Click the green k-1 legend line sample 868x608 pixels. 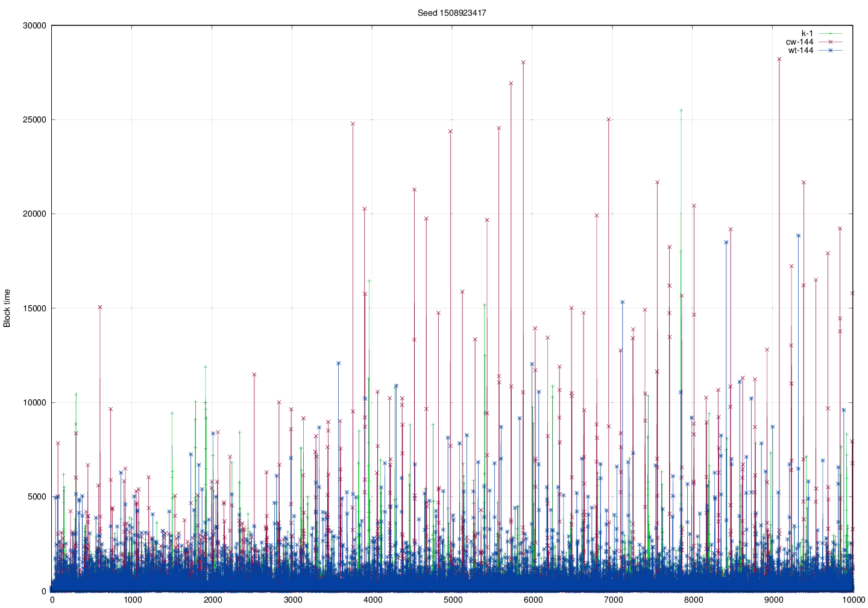tap(830, 33)
